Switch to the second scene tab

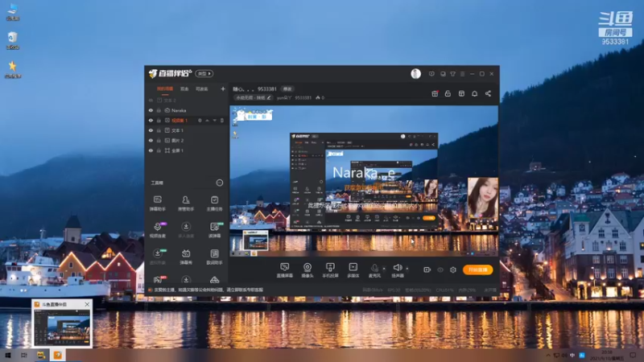184,88
